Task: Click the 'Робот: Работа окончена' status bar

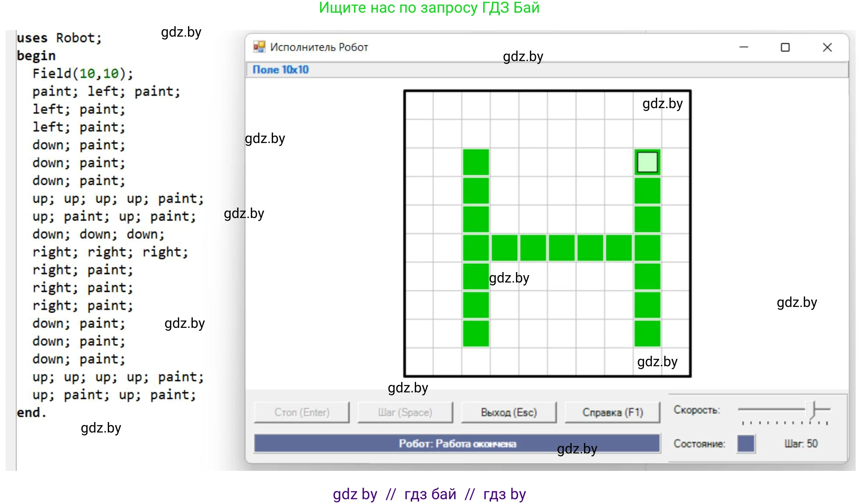Action: [457, 443]
